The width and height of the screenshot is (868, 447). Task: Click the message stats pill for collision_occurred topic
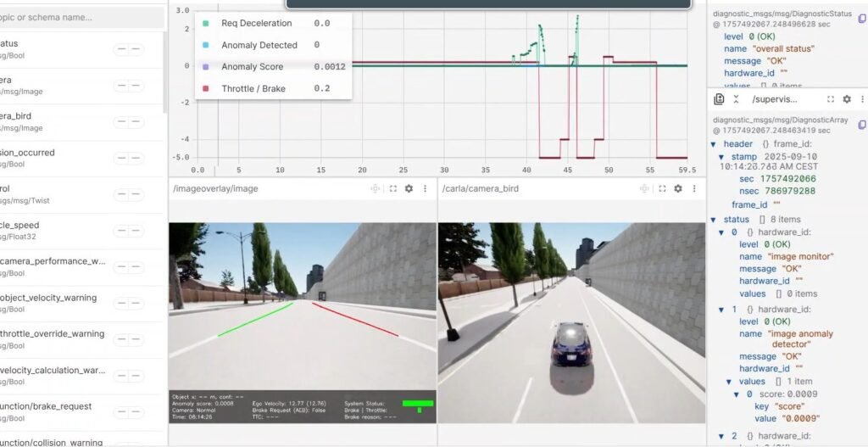128,159
